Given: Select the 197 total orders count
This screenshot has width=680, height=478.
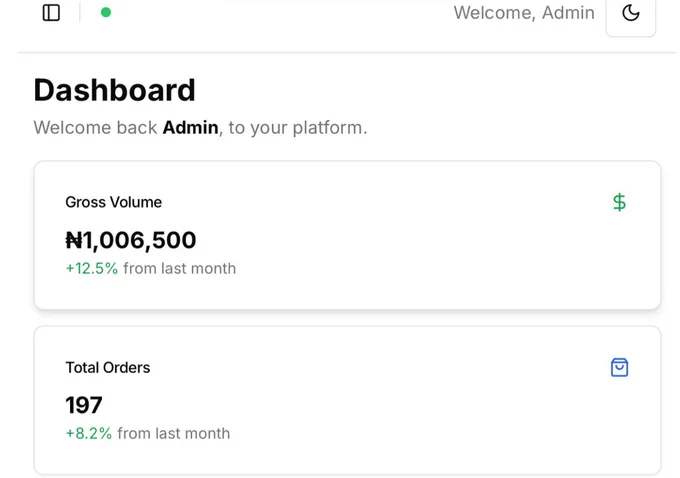Looking at the screenshot, I should 84,405.
